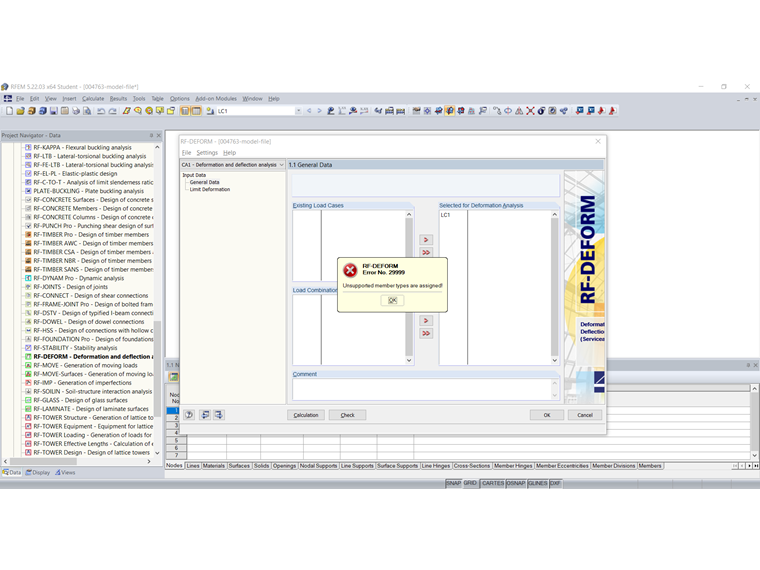This screenshot has height=570, width=760.
Task: Click previous load case arrow beside LC1
Action: 309,111
